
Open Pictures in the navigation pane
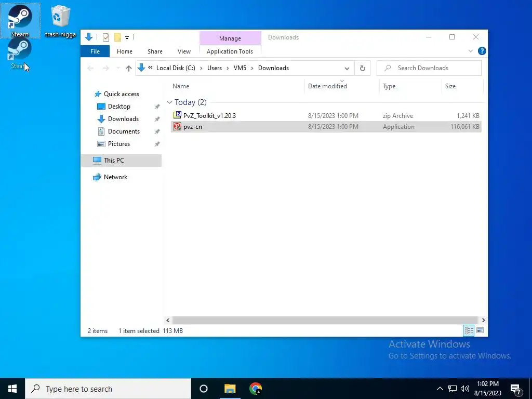click(x=113, y=144)
